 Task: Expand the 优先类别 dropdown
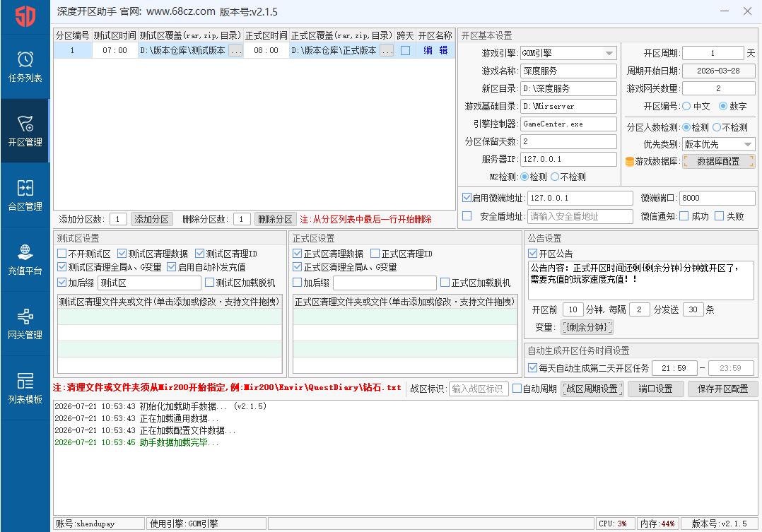(748, 144)
